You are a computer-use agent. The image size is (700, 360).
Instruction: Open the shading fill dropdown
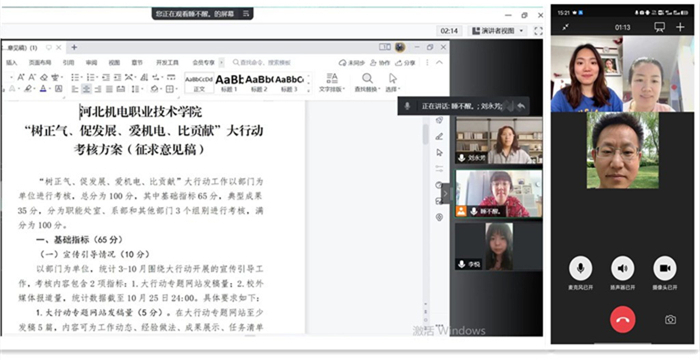155,89
